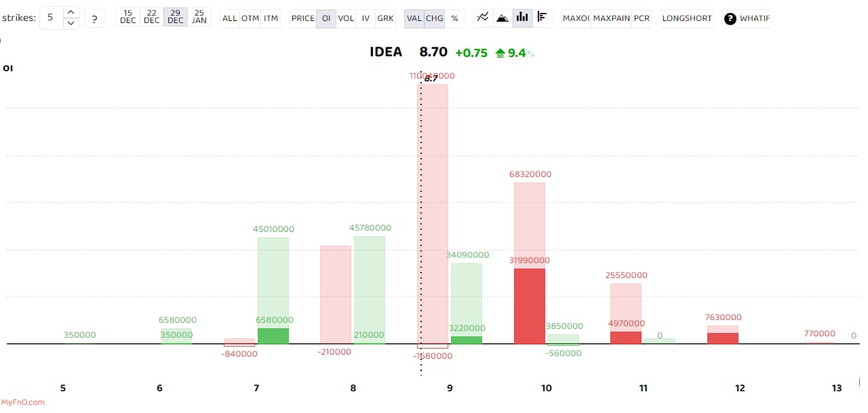Viewport: 868px width, 413px height.
Task: Click the 4970000 value label
Action: tap(627, 323)
